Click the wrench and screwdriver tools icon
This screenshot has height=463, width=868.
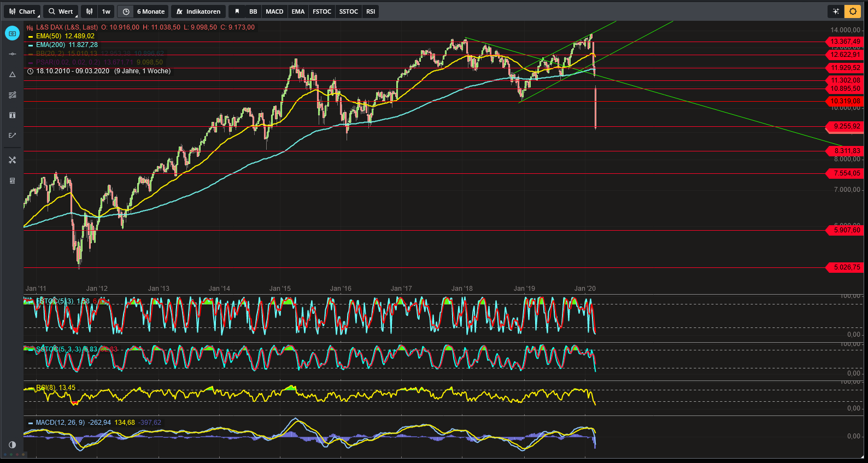(12, 160)
